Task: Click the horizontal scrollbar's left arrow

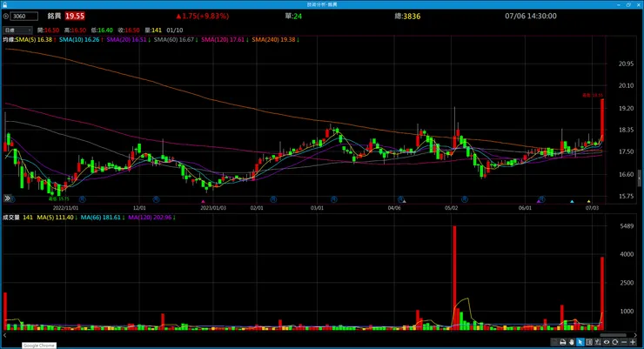Action: (x=5, y=335)
